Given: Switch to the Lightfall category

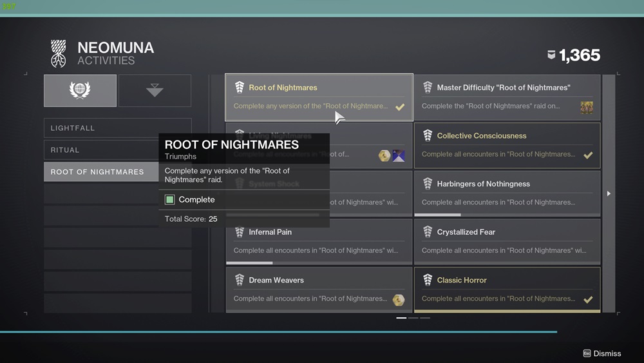Looking at the screenshot, I should tap(117, 128).
